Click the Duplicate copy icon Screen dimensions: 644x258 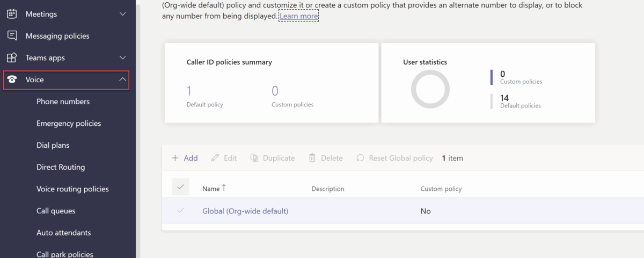254,158
